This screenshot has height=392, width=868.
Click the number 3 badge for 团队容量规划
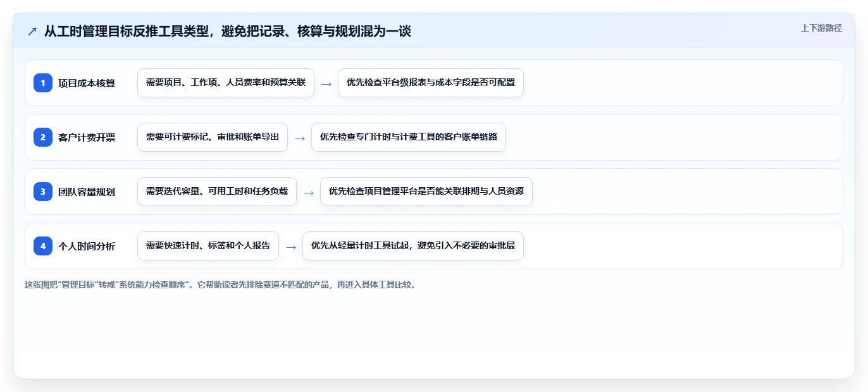[43, 192]
